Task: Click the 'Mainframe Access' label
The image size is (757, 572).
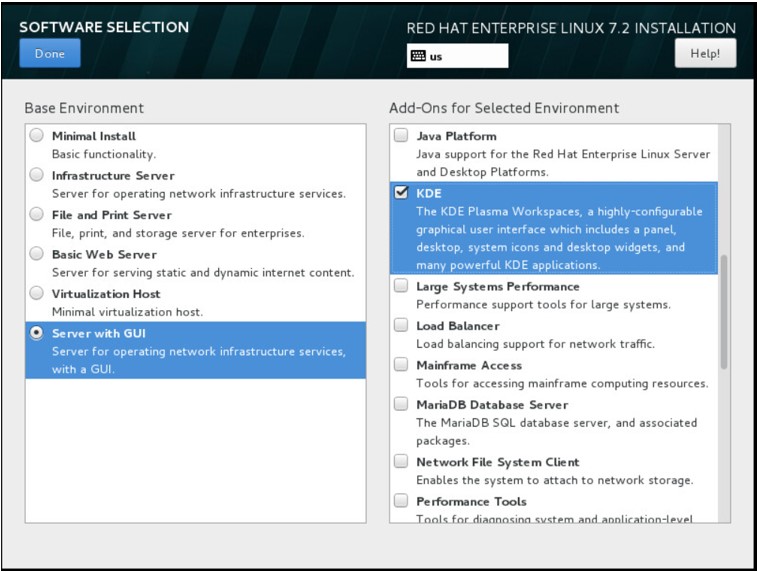Action: coord(469,365)
